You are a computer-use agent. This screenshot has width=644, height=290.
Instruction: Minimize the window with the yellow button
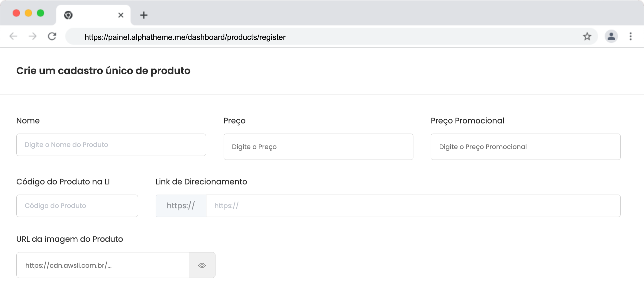click(28, 13)
